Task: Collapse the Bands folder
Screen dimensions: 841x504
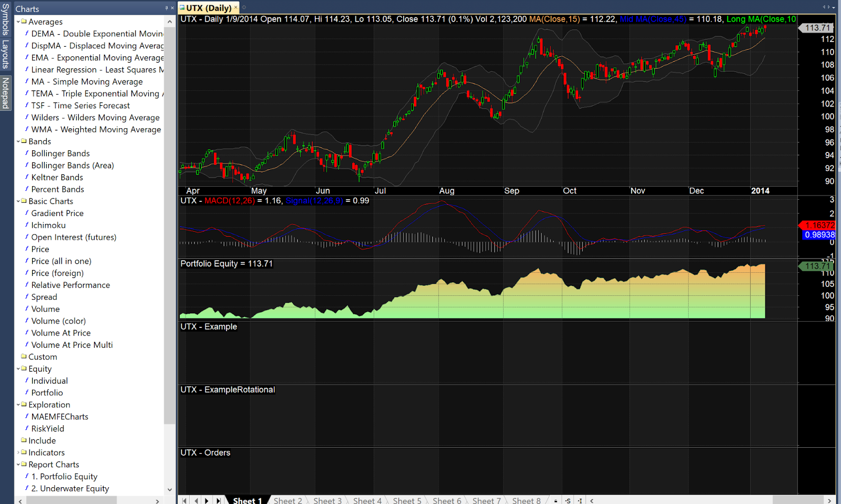Action: (x=18, y=141)
